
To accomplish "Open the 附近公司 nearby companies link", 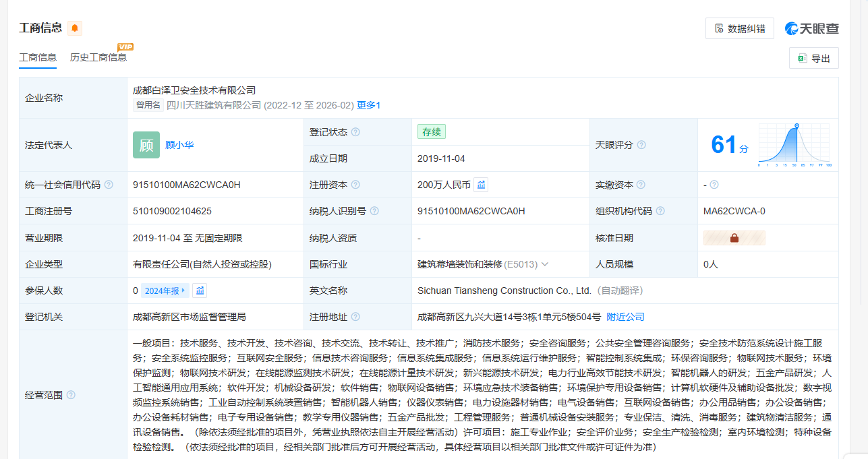I will click(x=625, y=317).
